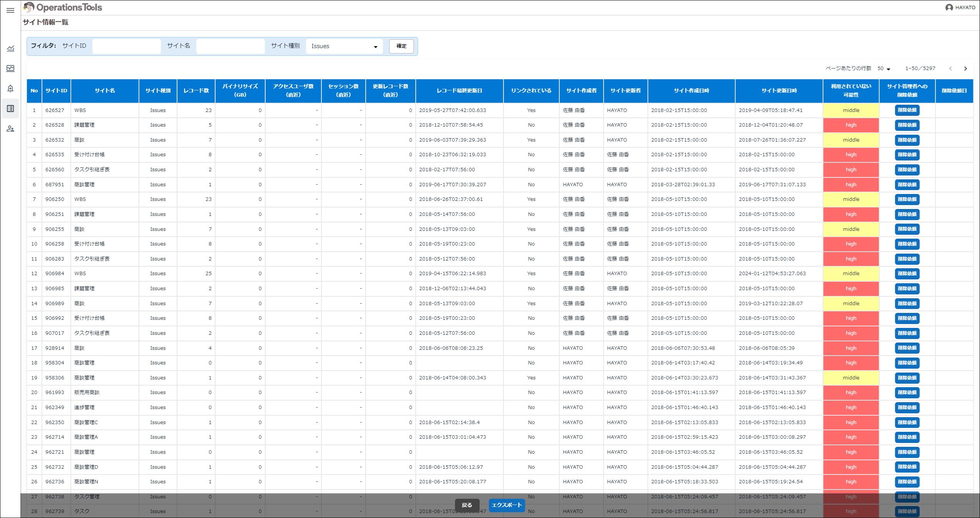Click the middle cell for site 626532

[851, 140]
